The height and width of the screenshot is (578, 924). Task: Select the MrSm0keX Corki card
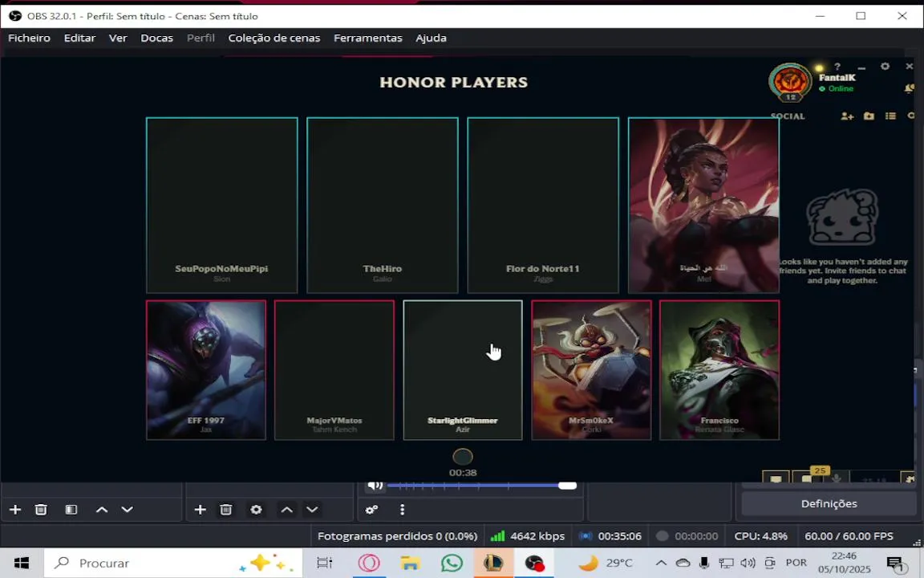591,370
